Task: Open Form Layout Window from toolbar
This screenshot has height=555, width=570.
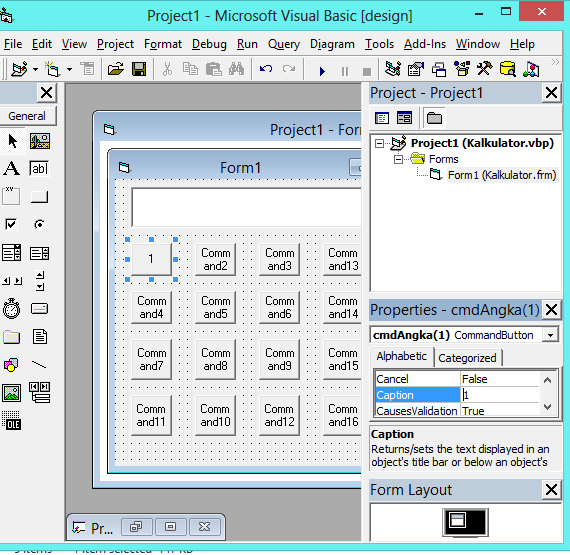Action: (x=439, y=69)
